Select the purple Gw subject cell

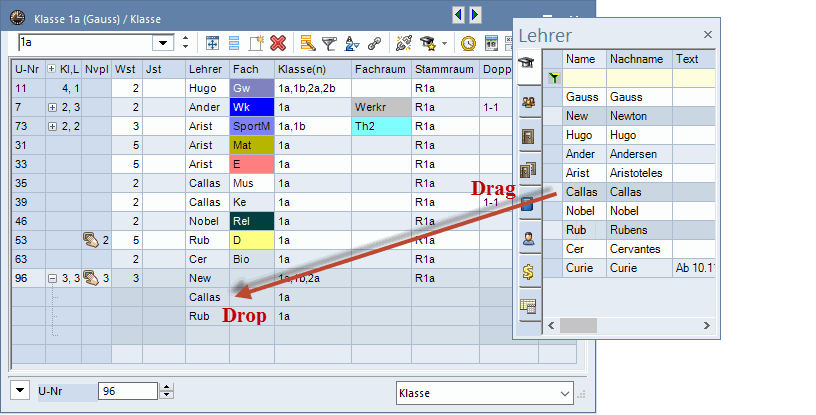pos(252,88)
